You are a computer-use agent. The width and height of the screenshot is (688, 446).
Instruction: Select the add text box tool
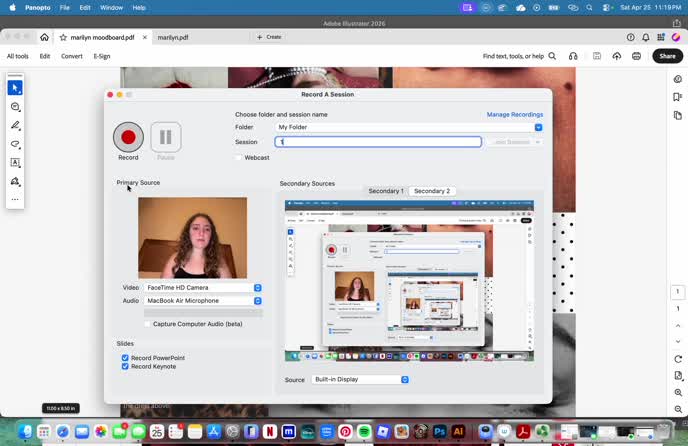(x=15, y=163)
